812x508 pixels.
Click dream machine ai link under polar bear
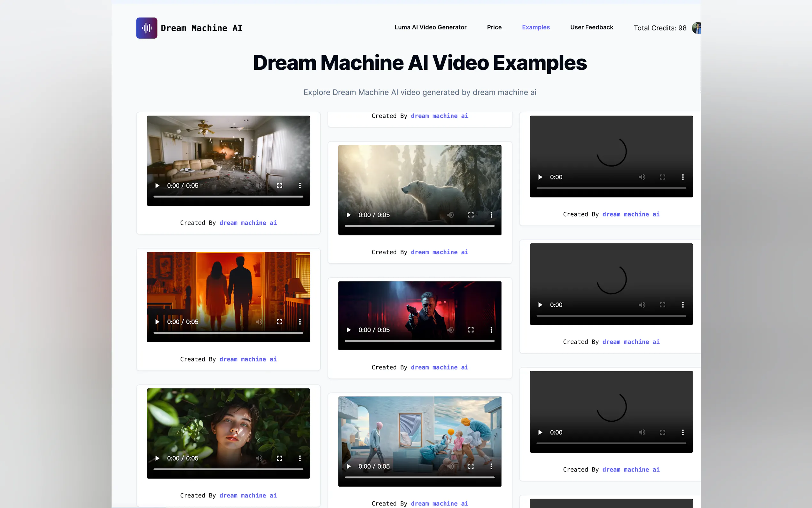pyautogui.click(x=439, y=252)
